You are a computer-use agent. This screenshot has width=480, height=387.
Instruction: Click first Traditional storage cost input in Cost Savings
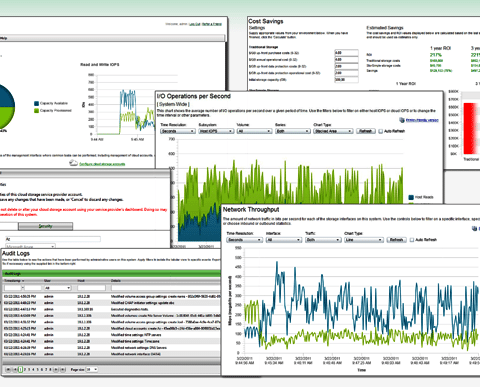346,53
